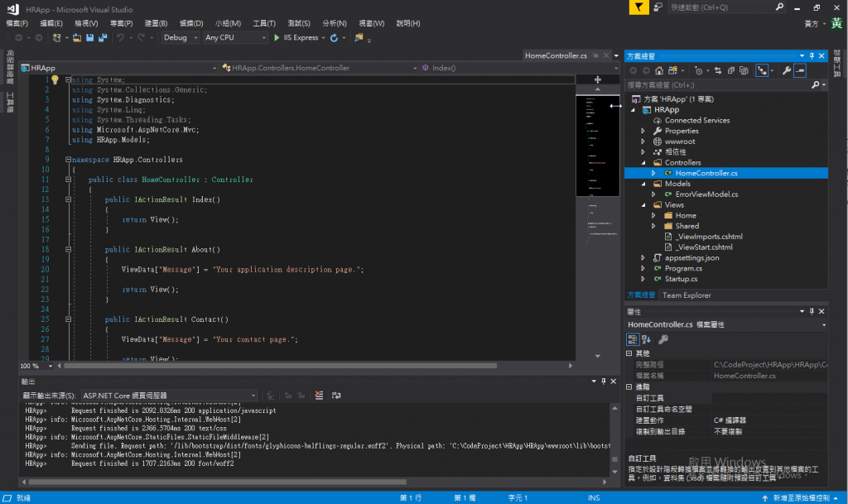Collapse the Controllers folder in Solution Explorer
848x504 pixels.
[x=643, y=162]
